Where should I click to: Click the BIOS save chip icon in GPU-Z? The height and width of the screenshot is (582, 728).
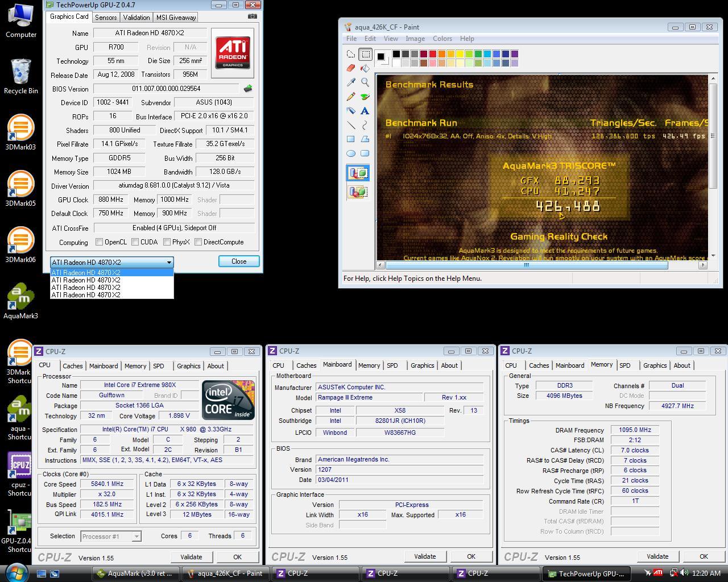tap(247, 89)
